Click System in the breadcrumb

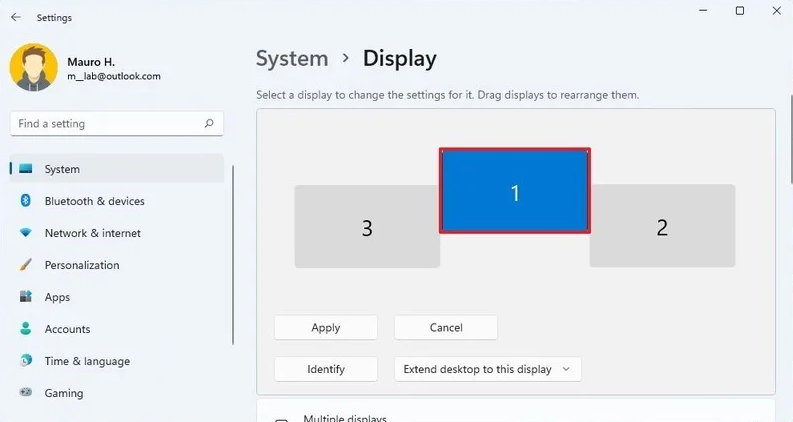pyautogui.click(x=292, y=58)
